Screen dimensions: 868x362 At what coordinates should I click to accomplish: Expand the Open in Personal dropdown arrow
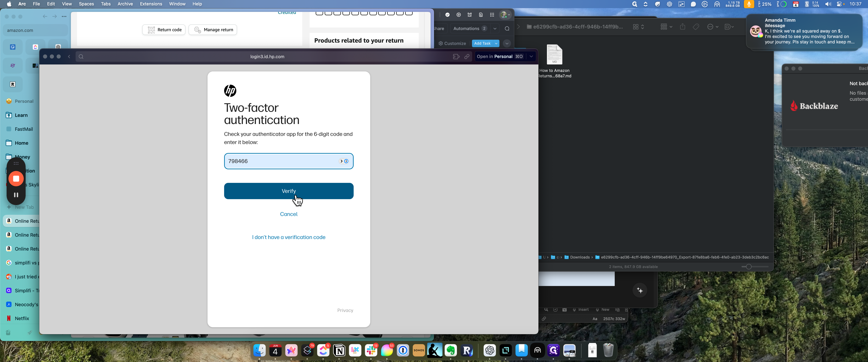coord(531,57)
